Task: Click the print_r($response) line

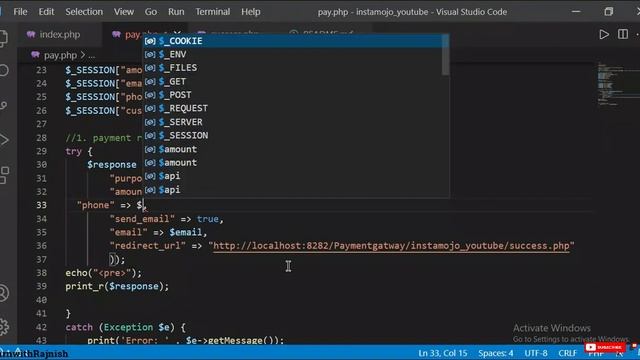Action: (x=117, y=287)
